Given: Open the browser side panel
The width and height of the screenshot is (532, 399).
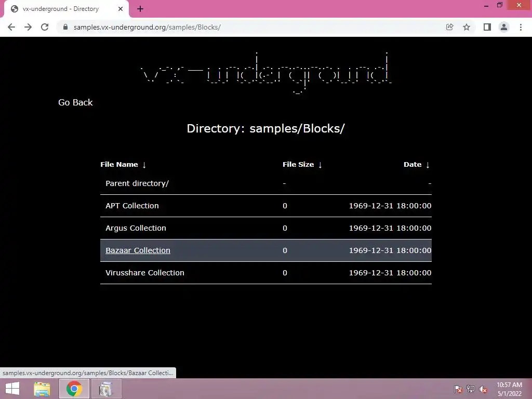Looking at the screenshot, I should 487,27.
